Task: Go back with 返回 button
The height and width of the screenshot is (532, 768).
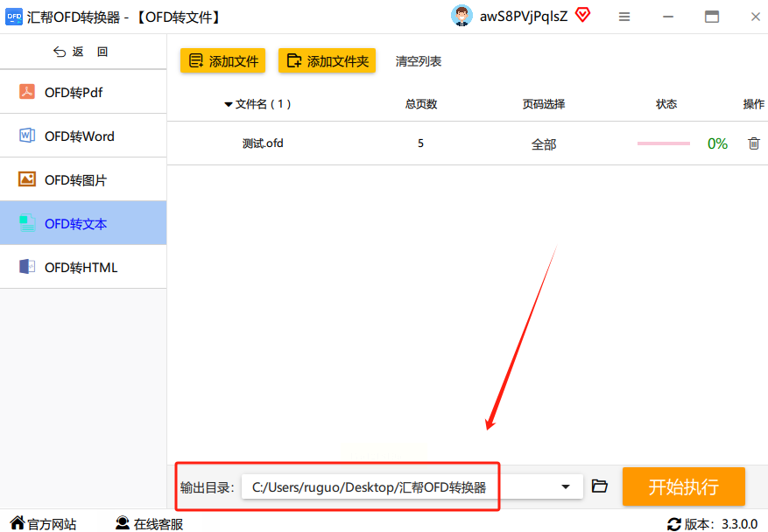Action: [81, 52]
